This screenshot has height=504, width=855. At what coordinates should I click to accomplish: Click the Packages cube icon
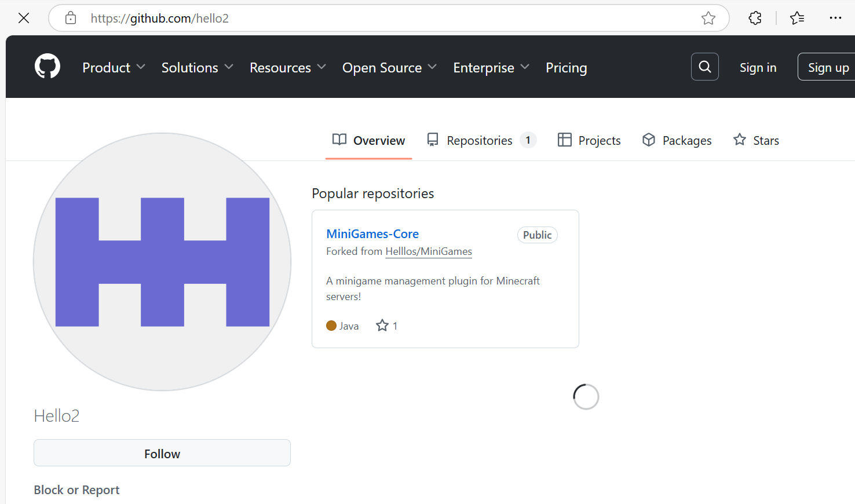click(x=649, y=140)
